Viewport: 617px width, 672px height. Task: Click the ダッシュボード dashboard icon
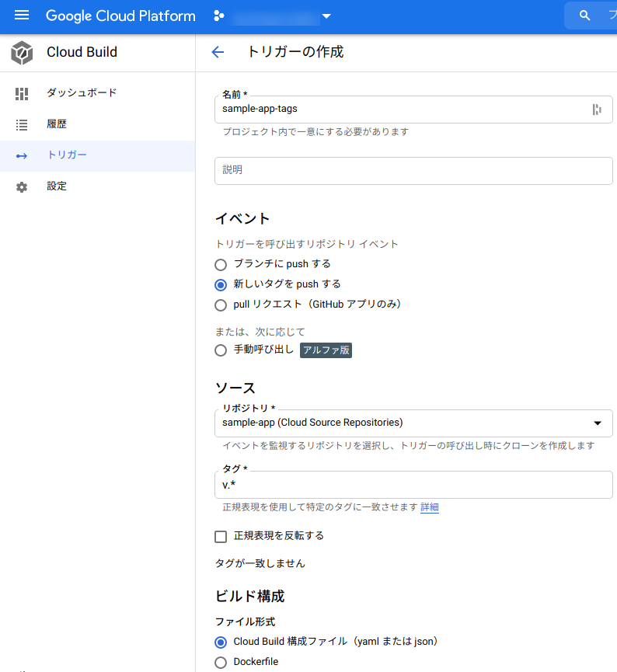coord(22,93)
